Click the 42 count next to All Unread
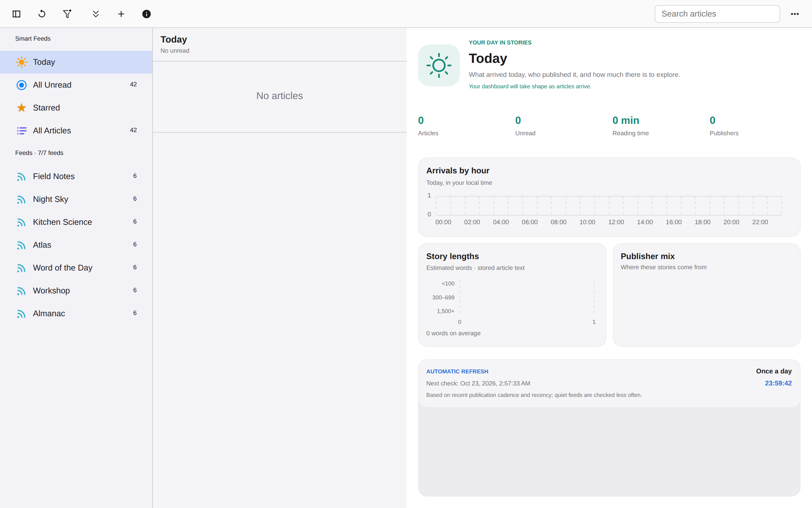The width and height of the screenshot is (812, 508). pos(133,84)
